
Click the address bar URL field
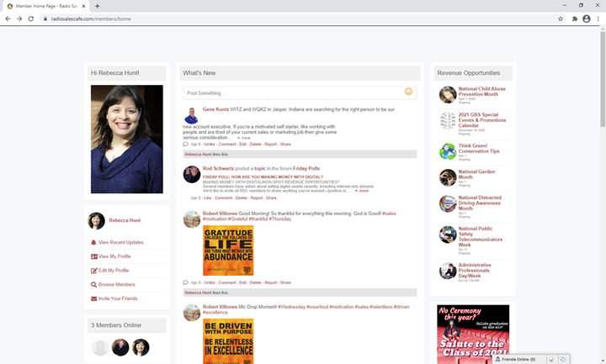point(301,18)
